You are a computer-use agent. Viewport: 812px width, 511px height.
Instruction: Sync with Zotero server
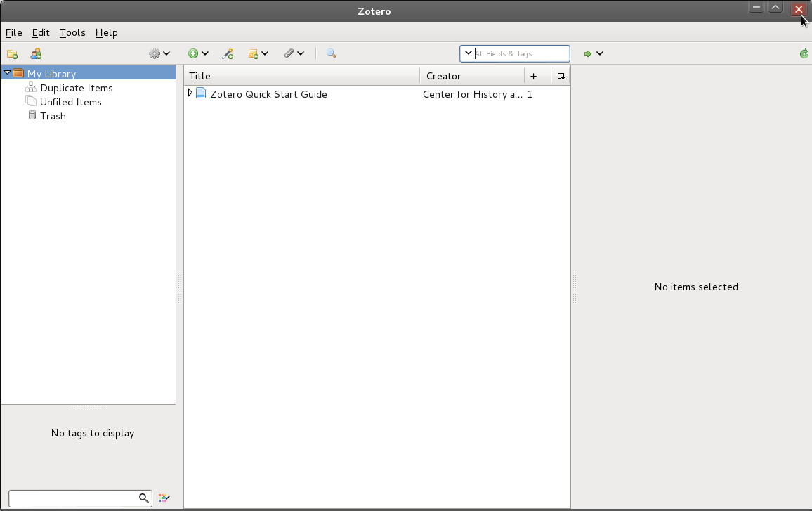tap(804, 53)
